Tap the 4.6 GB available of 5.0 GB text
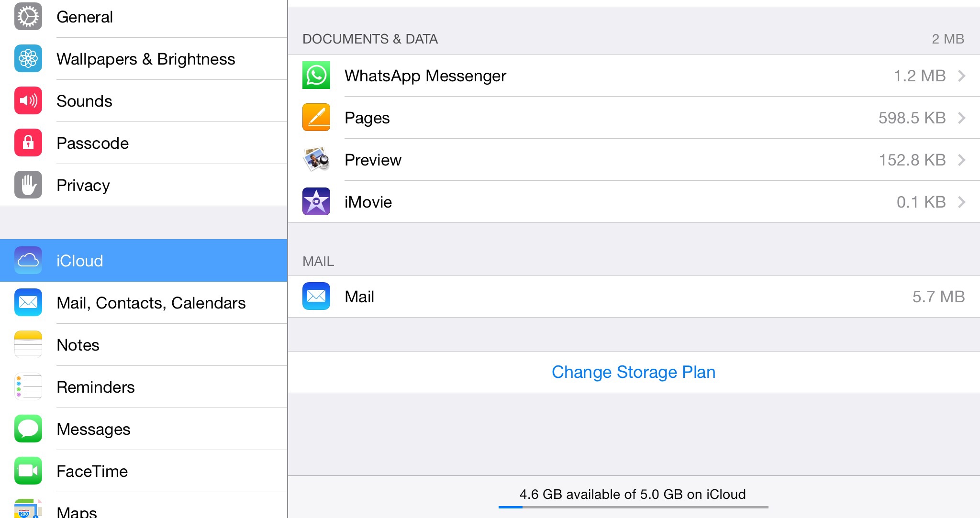 pyautogui.click(x=633, y=494)
